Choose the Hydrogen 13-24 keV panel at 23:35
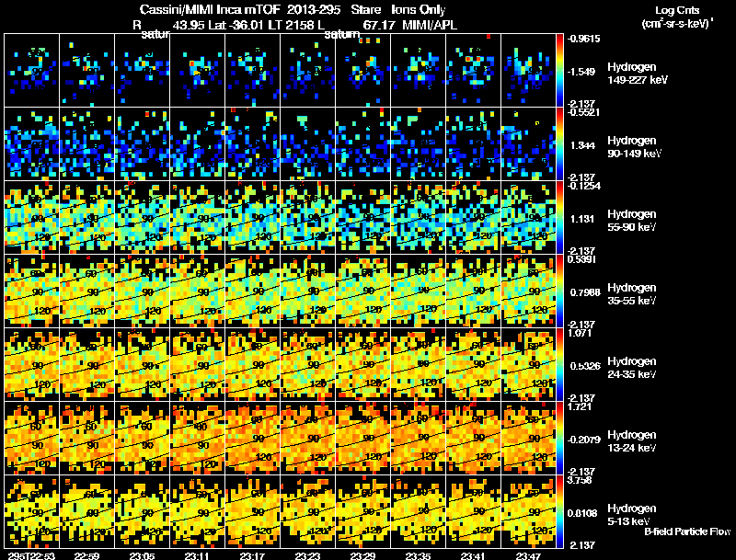This screenshot has width=736, height=560. tap(419, 438)
